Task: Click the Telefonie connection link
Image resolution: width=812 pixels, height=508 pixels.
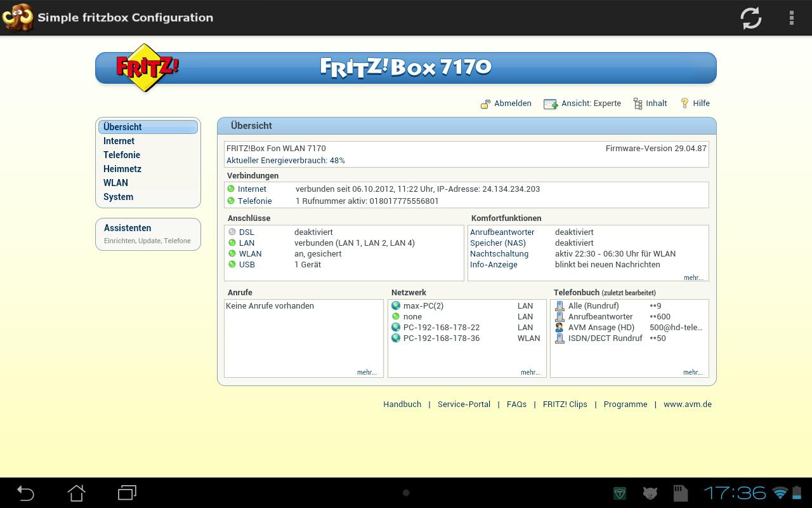Action: (254, 201)
